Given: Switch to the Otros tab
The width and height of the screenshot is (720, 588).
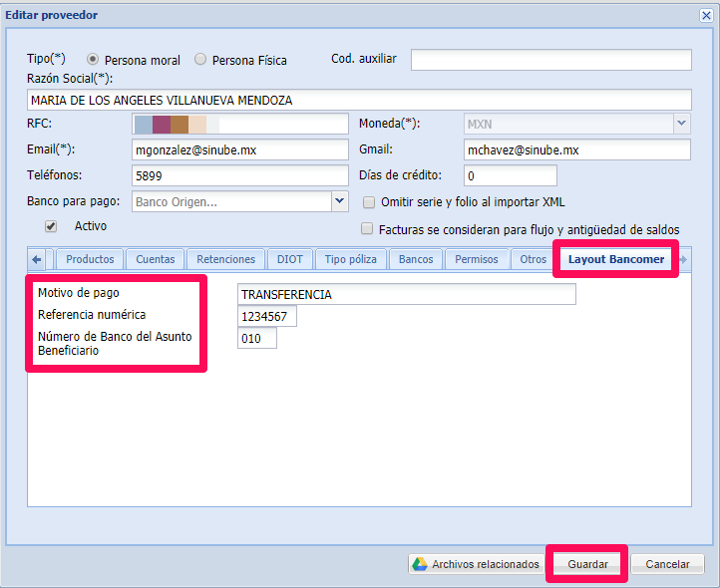Looking at the screenshot, I should click(534, 259).
